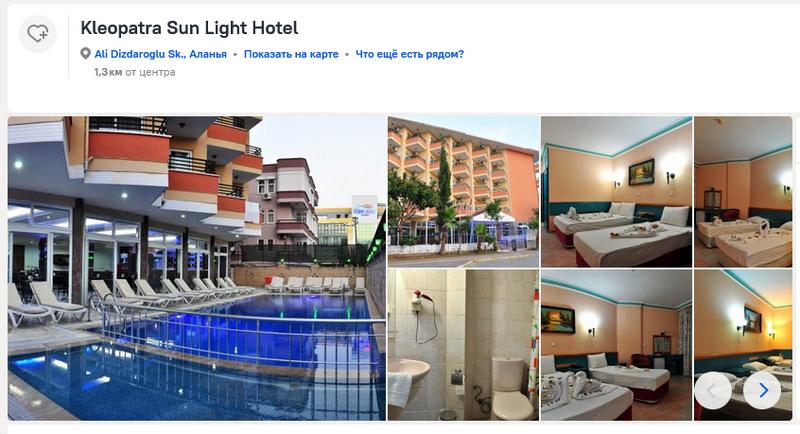The height and width of the screenshot is (434, 800).
Task: Open bottom-middle room photo with towel swans
Action: (x=616, y=345)
